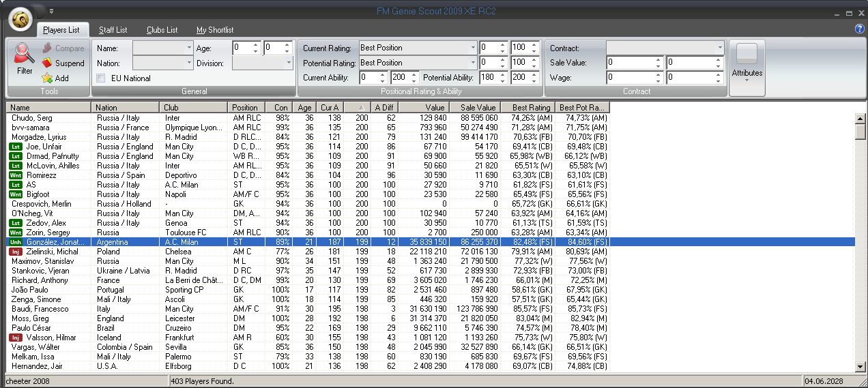The height and width of the screenshot is (388, 868).
Task: Enable the EU National checkbox
Action: click(x=101, y=78)
